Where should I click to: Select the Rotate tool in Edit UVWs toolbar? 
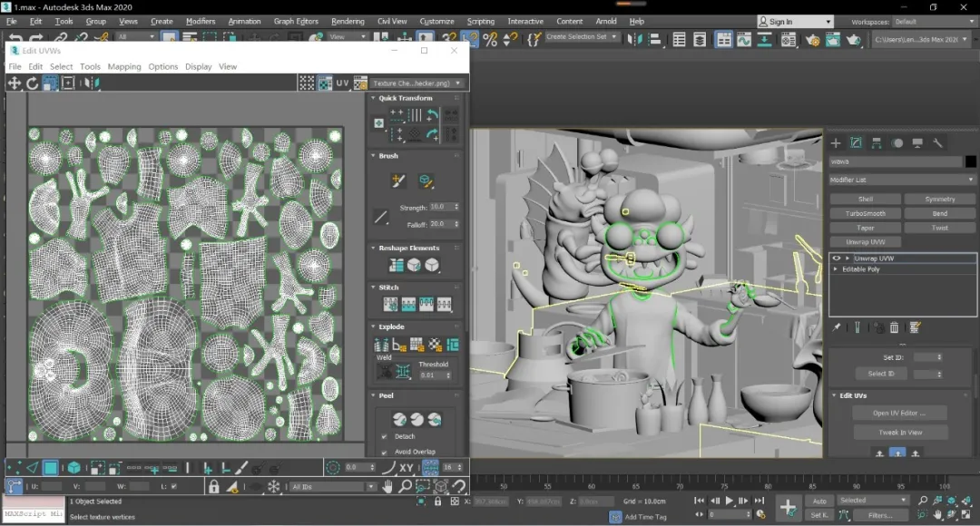click(x=32, y=83)
